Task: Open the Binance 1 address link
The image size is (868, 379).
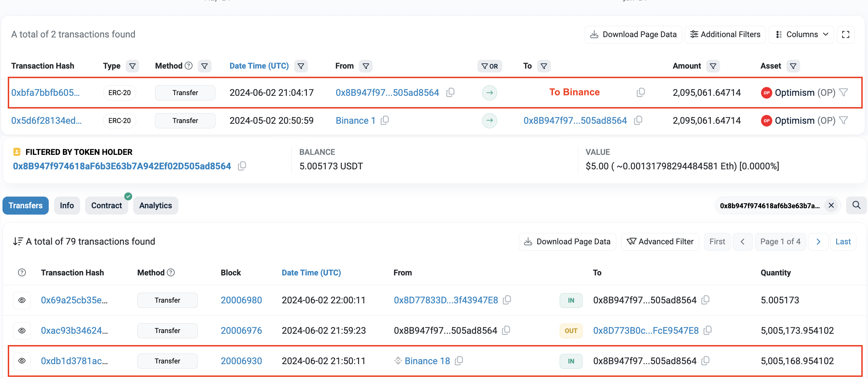Action: [x=356, y=121]
